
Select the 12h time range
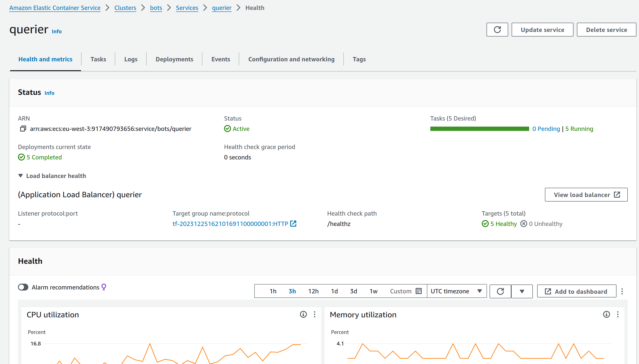[x=313, y=291]
